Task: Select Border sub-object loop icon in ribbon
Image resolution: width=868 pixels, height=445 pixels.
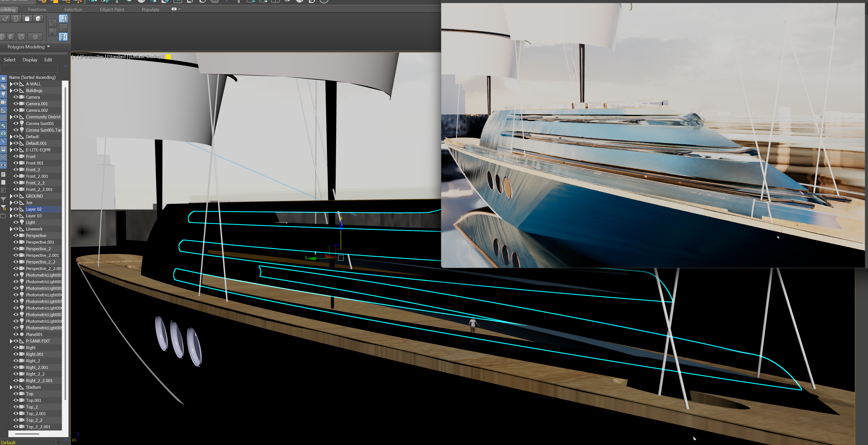Action: tap(16, 19)
